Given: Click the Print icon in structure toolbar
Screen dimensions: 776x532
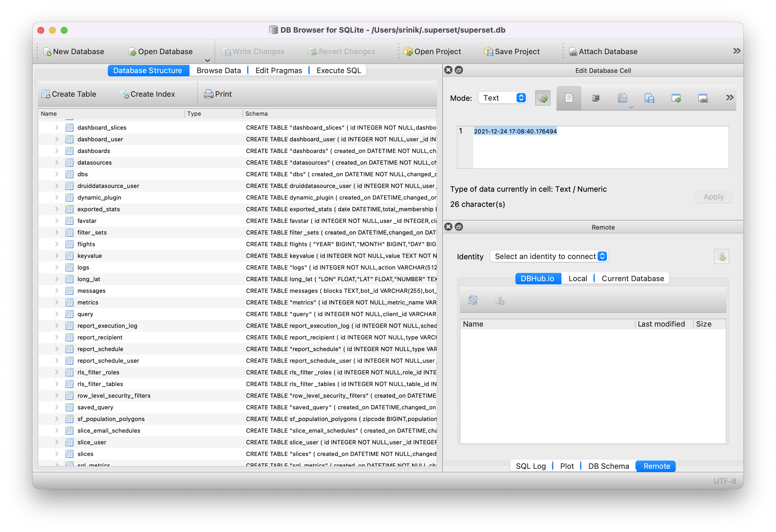Looking at the screenshot, I should pyautogui.click(x=209, y=94).
